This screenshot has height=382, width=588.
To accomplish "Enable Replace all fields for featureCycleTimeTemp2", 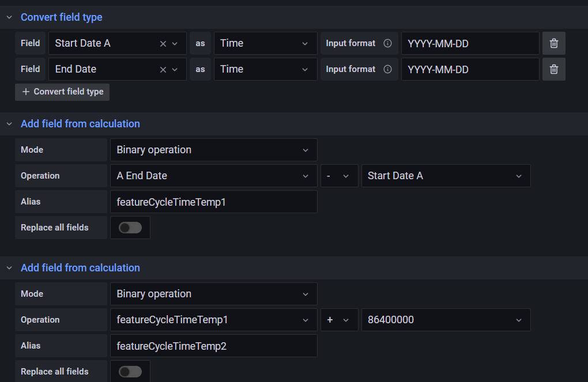I will coord(130,372).
